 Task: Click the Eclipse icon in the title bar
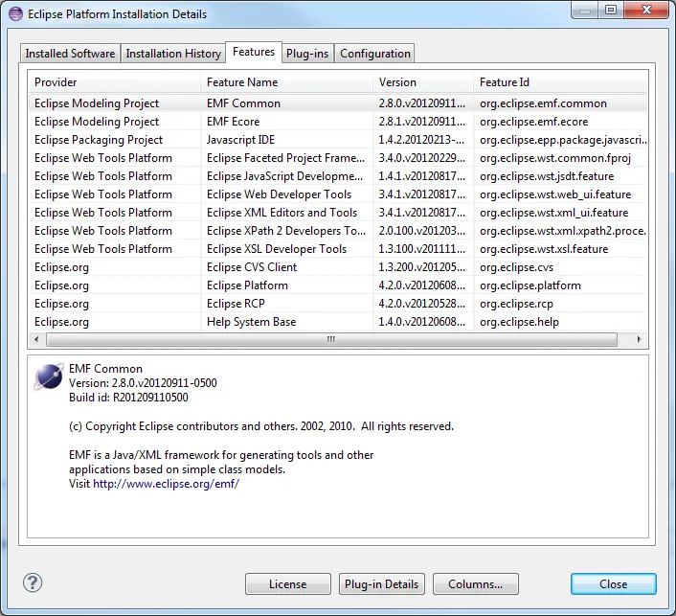(15, 13)
